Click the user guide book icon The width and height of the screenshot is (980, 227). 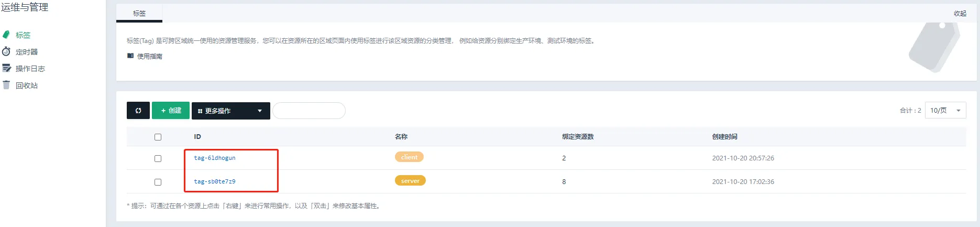pyautogui.click(x=130, y=56)
